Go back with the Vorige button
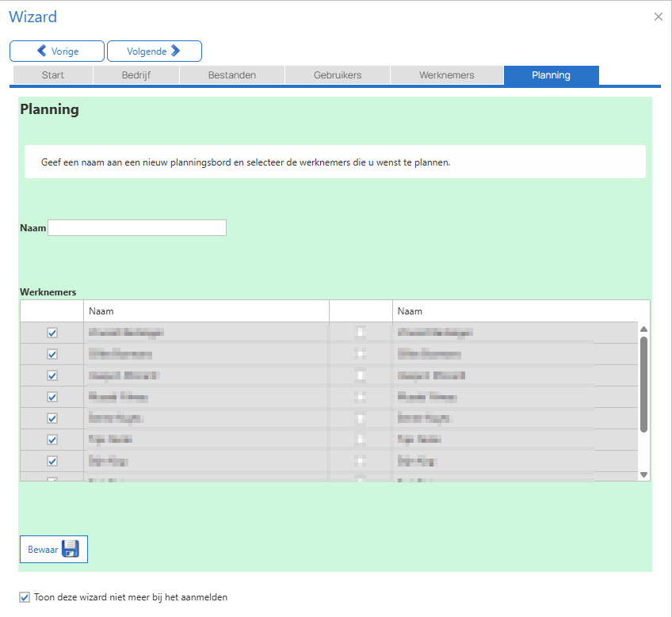 pos(57,51)
